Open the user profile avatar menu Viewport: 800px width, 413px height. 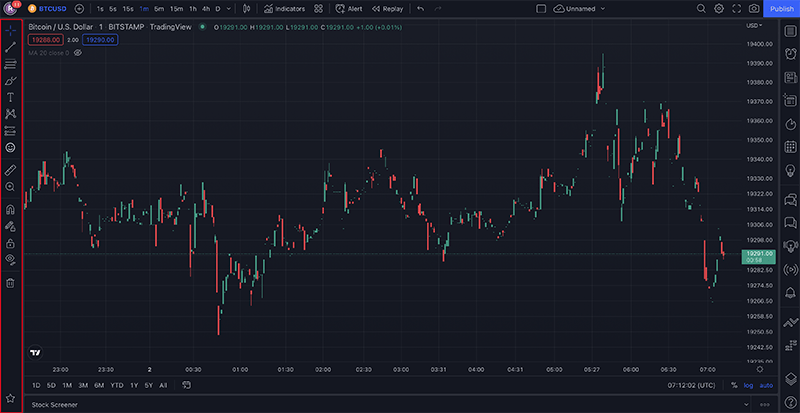pos(11,9)
